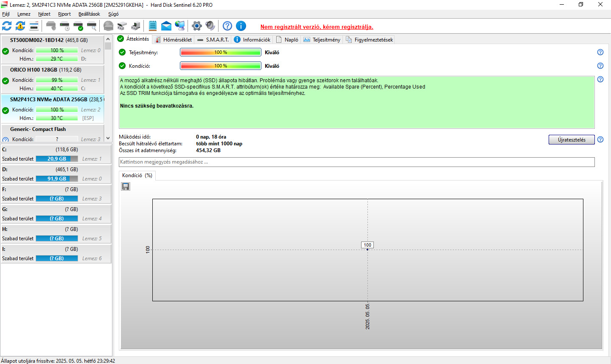Screen dimensions: 611x364
Task: Open the Súgó menu
Action: pos(113,14)
